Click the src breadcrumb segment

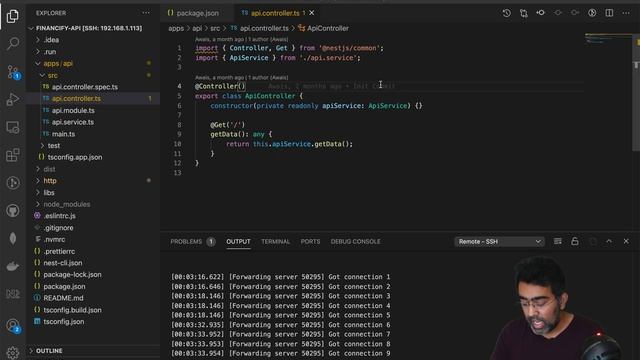click(x=215, y=28)
